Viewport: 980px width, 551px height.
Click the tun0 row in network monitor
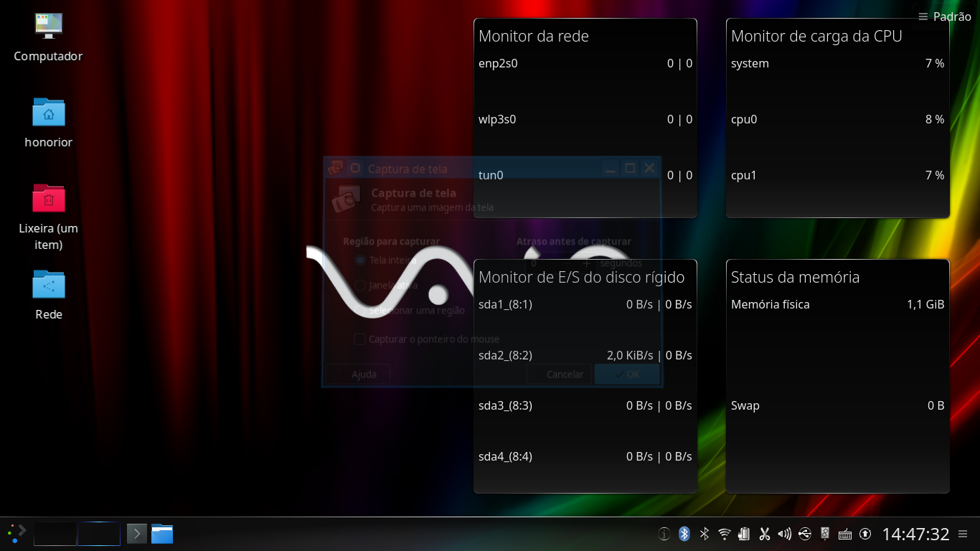585,175
